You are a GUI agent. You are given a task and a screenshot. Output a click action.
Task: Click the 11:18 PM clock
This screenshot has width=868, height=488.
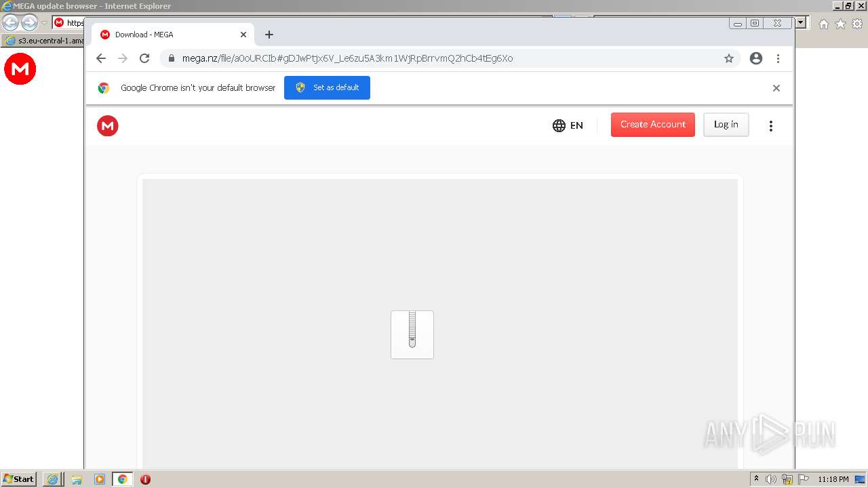pyautogui.click(x=833, y=479)
